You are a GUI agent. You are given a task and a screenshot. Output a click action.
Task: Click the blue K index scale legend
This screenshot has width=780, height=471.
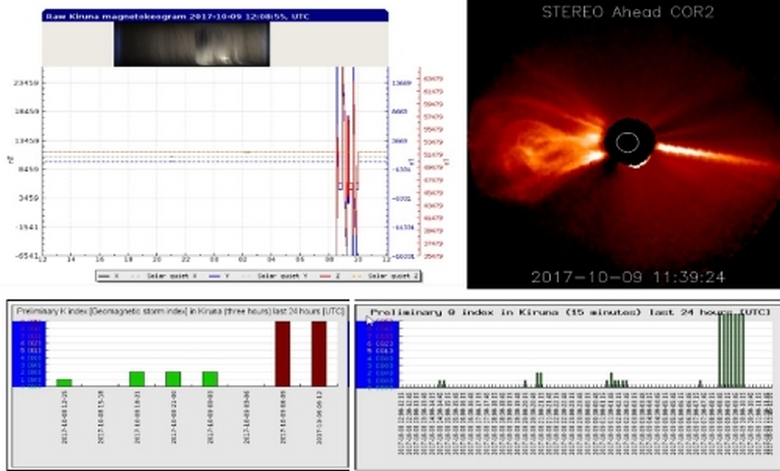click(28, 353)
